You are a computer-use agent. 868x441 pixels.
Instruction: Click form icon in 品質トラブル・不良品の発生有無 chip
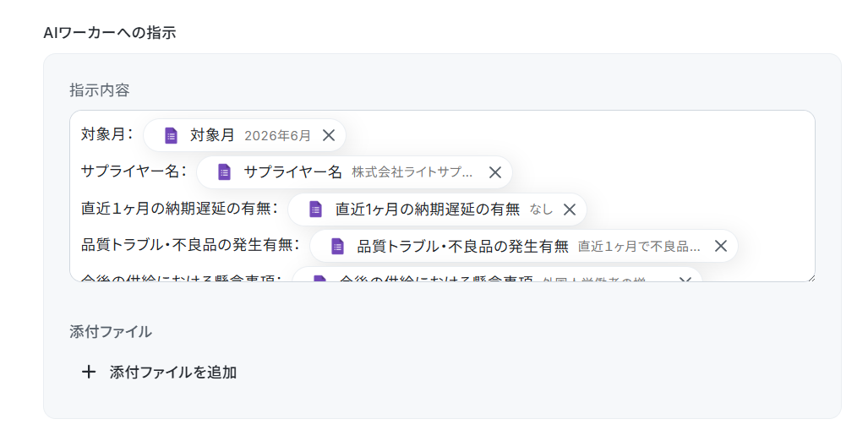[x=337, y=246]
